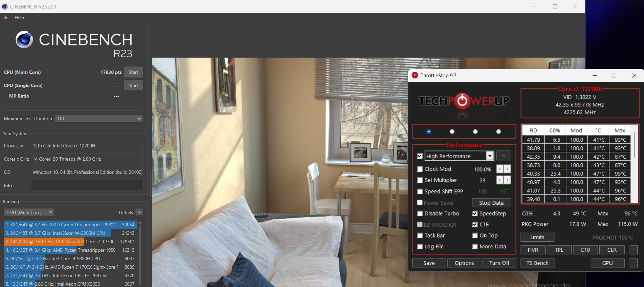Open the FIVR settings
Viewport: 644px width, 287px height.
(x=533, y=250)
